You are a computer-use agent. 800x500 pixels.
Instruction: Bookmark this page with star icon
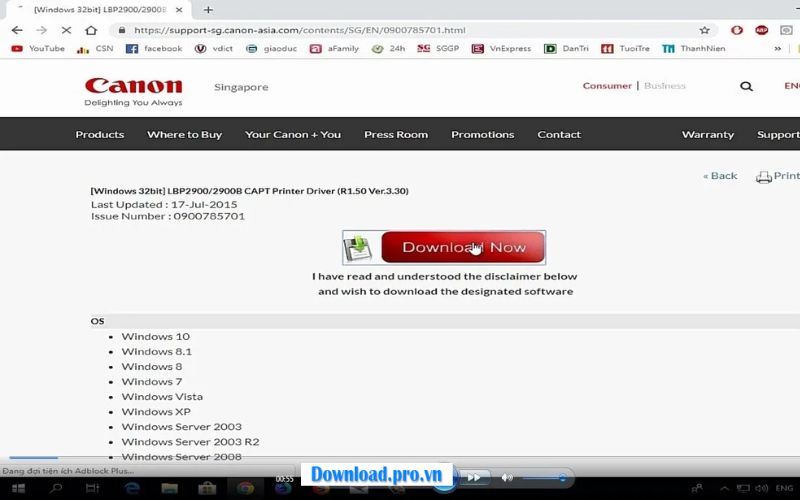coord(705,30)
